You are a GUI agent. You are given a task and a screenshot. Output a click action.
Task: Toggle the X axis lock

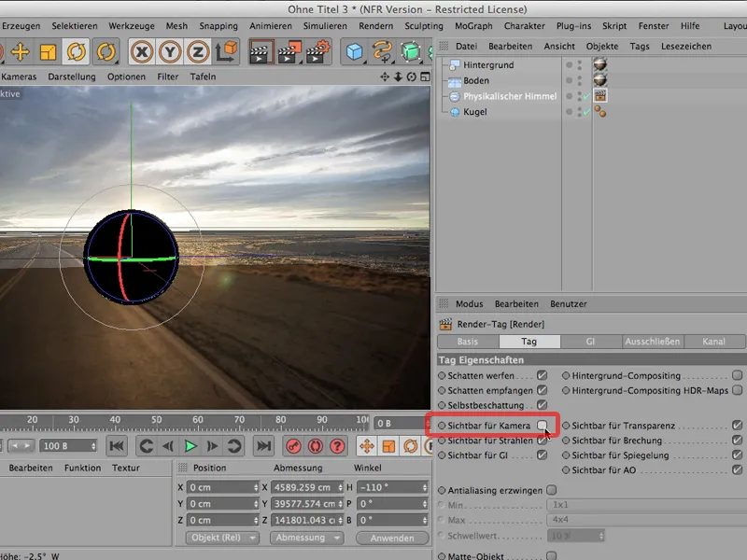click(142, 51)
